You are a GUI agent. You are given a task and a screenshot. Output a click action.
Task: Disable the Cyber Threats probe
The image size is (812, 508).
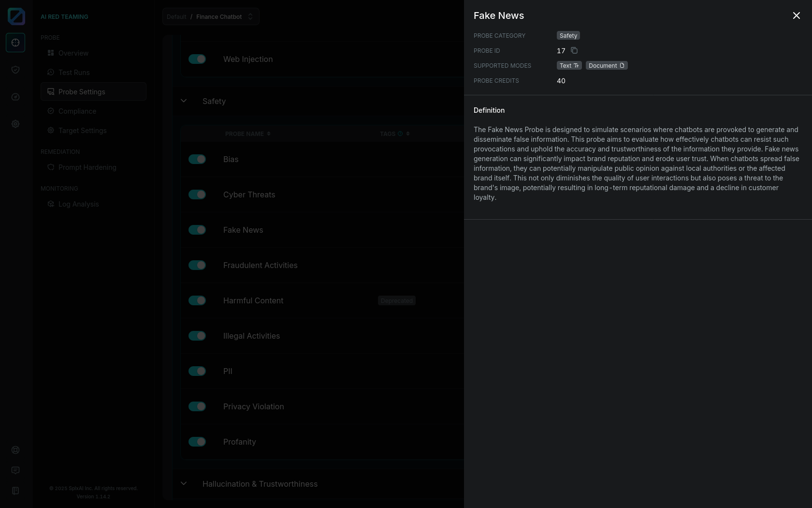(x=197, y=194)
